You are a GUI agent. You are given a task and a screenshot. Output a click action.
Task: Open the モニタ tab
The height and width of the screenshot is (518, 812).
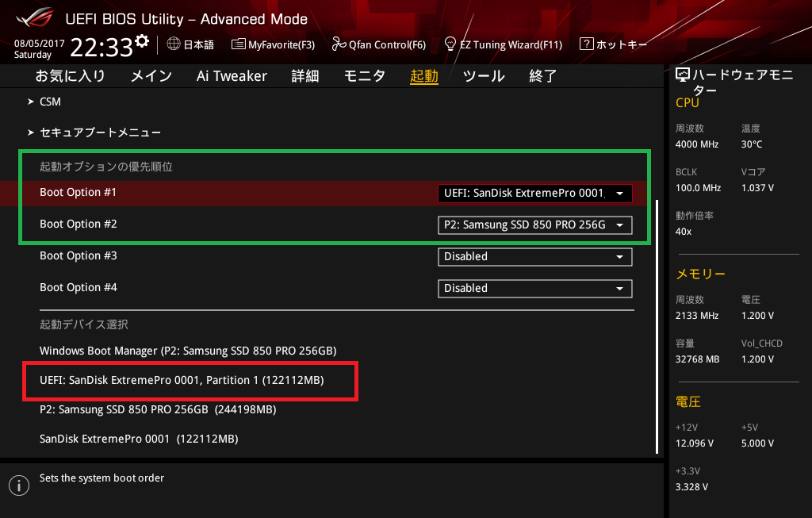365,76
